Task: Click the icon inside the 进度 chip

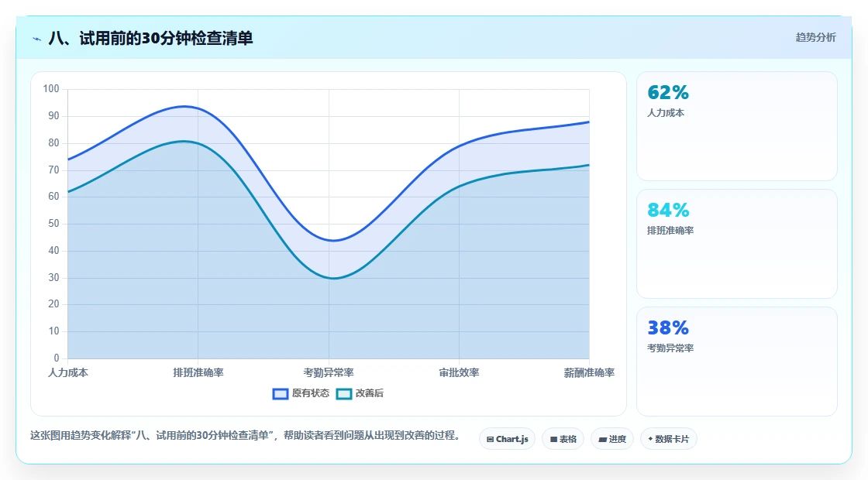Action: click(602, 440)
